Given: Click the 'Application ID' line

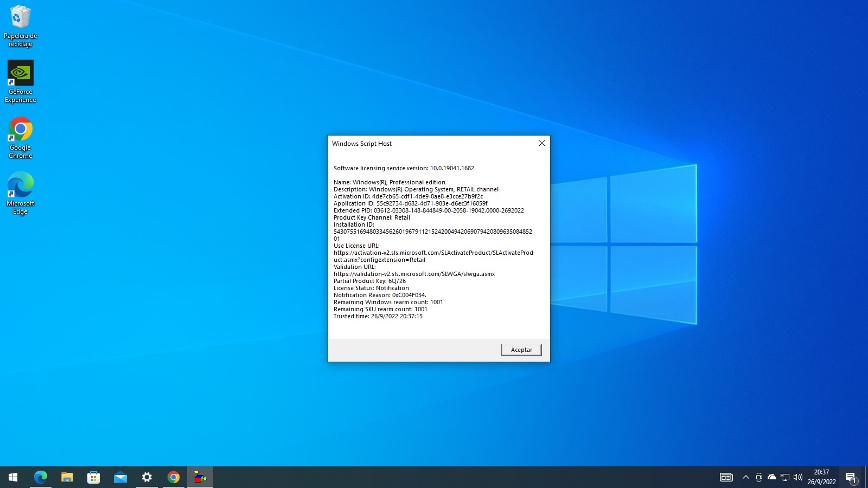Looking at the screenshot, I should click(x=410, y=203).
